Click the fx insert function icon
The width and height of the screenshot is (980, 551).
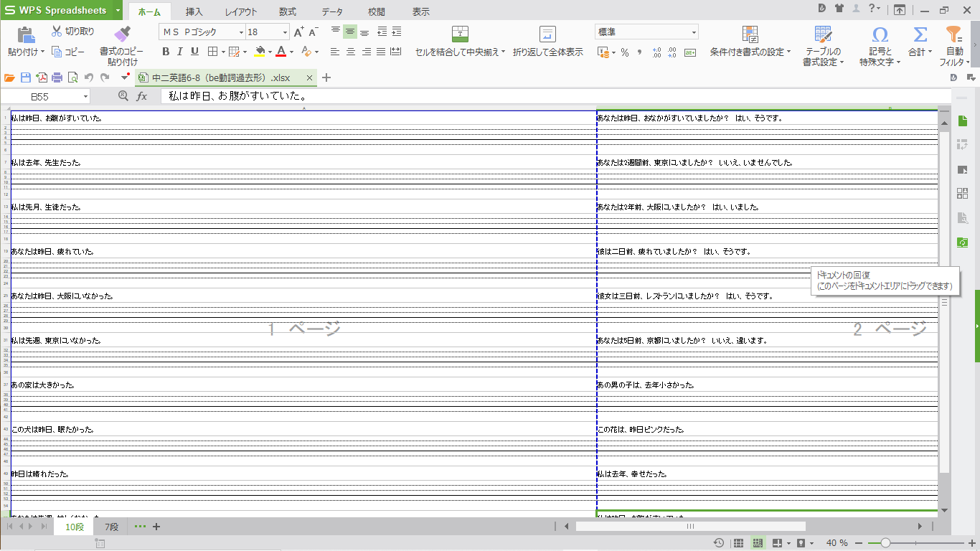pyautogui.click(x=142, y=96)
